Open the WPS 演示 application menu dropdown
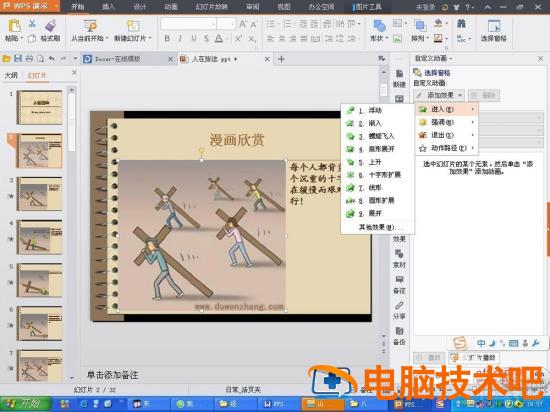Image resolution: width=550 pixels, height=412 pixels. click(56, 6)
